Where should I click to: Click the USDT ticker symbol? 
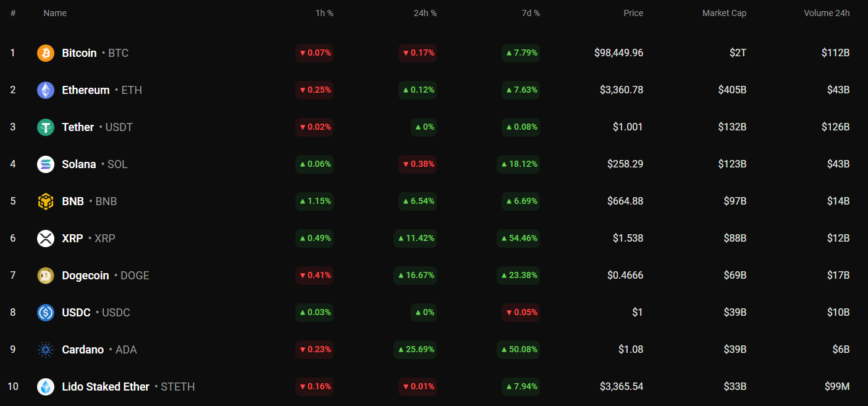click(x=119, y=127)
